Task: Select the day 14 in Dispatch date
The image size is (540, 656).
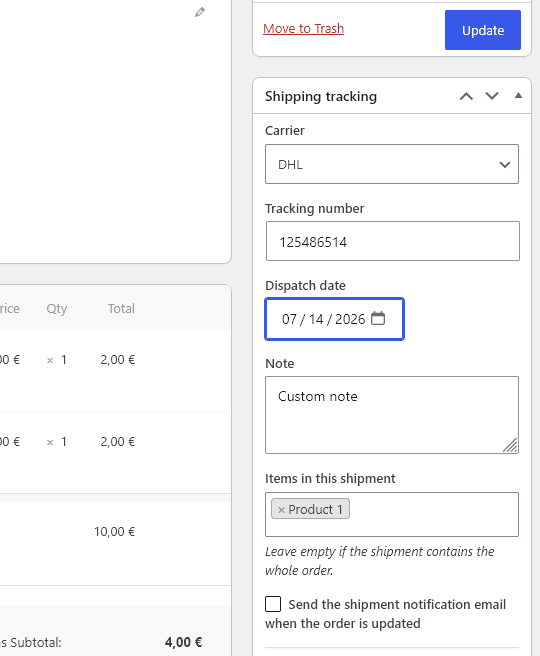Action: point(316,319)
